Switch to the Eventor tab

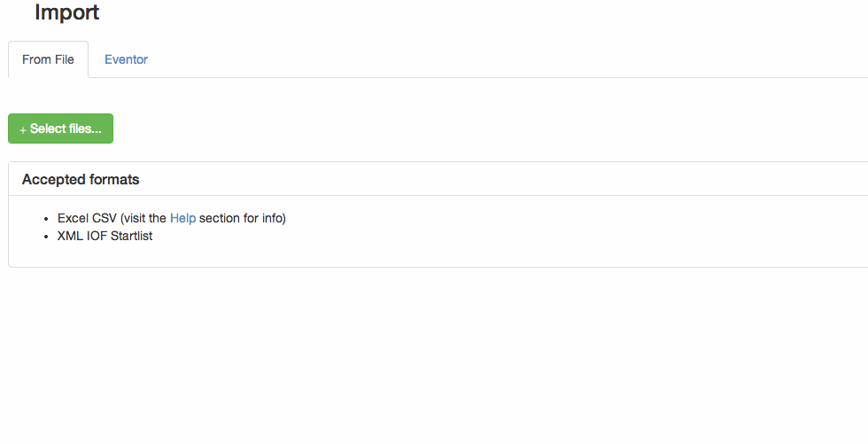tap(126, 59)
